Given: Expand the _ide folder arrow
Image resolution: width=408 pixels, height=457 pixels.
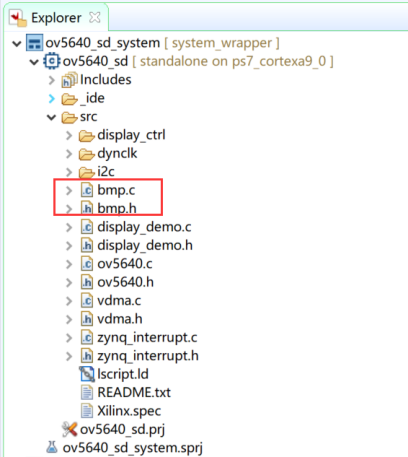Looking at the screenshot, I should click(x=52, y=99).
